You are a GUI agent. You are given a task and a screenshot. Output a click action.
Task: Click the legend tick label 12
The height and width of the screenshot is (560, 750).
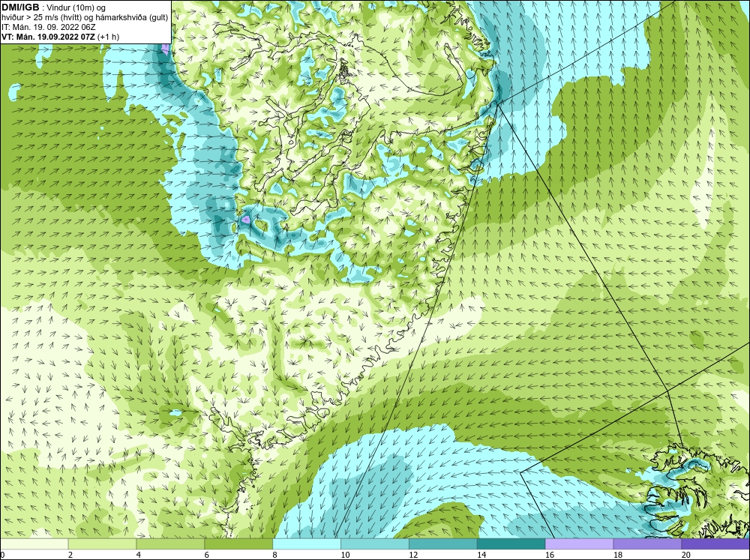[413, 555]
